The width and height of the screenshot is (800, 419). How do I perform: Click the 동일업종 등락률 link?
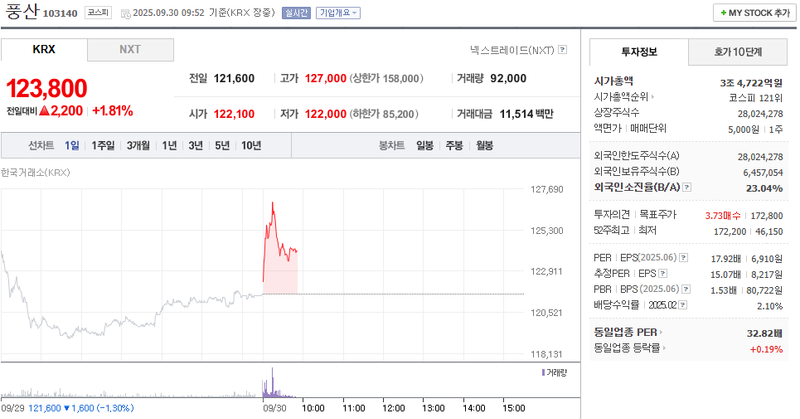[632, 348]
